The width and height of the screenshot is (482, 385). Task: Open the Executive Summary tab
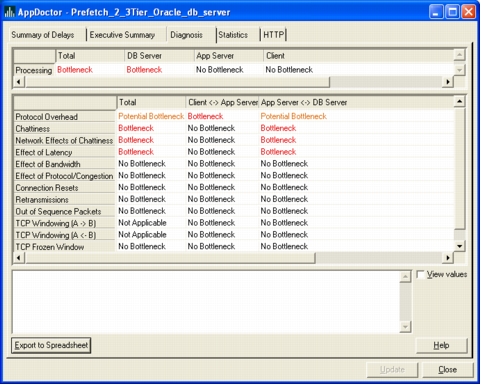pos(122,35)
